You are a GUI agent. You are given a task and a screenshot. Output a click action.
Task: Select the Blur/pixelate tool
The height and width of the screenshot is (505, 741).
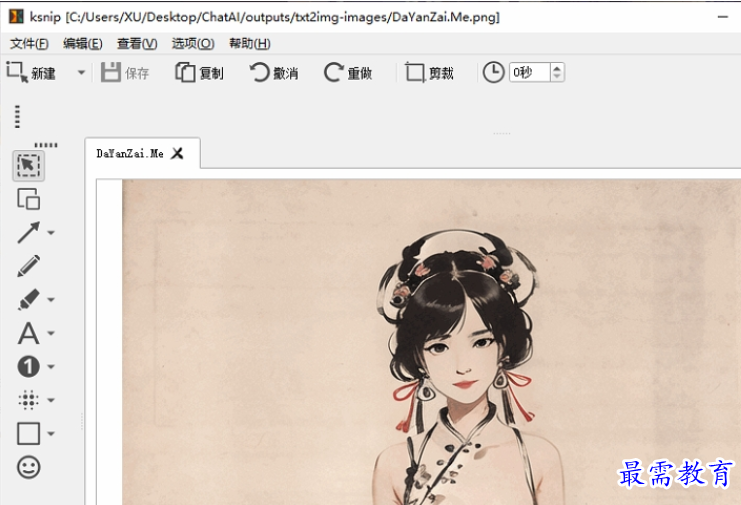point(28,400)
